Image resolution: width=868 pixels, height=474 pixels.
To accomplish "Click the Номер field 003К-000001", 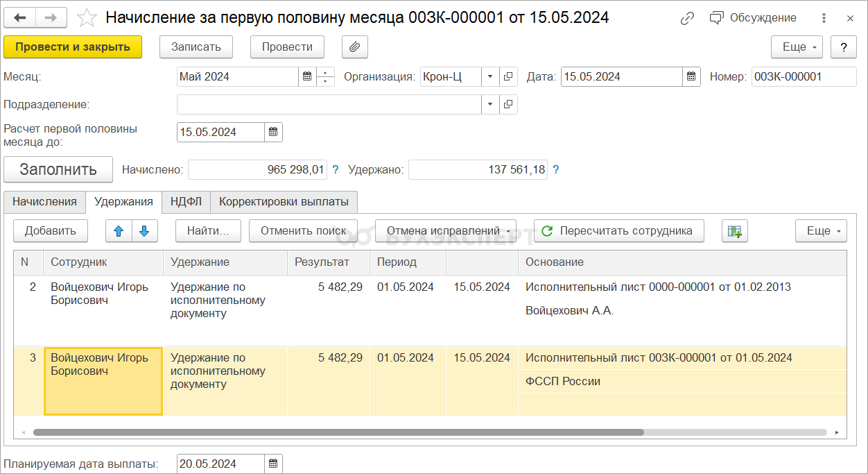I will pyautogui.click(x=804, y=76).
